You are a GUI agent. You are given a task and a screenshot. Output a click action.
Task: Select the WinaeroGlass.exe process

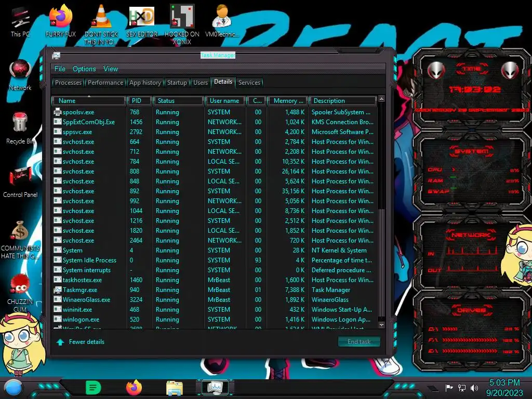click(x=215, y=300)
